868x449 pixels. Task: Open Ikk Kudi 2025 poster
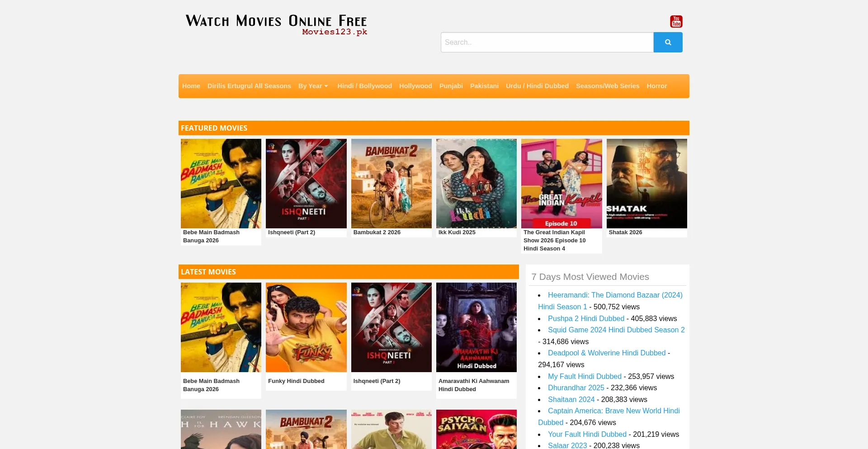pyautogui.click(x=476, y=184)
